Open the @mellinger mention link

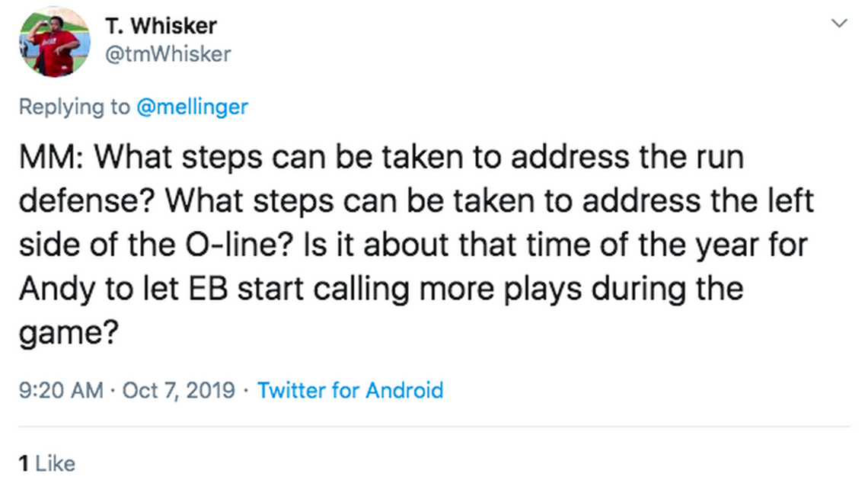[x=192, y=107]
